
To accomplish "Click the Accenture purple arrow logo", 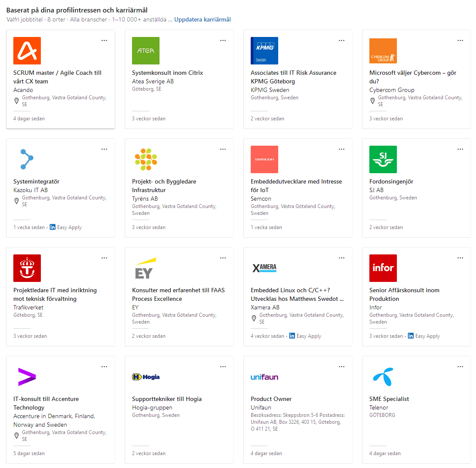I will pyautogui.click(x=27, y=377).
